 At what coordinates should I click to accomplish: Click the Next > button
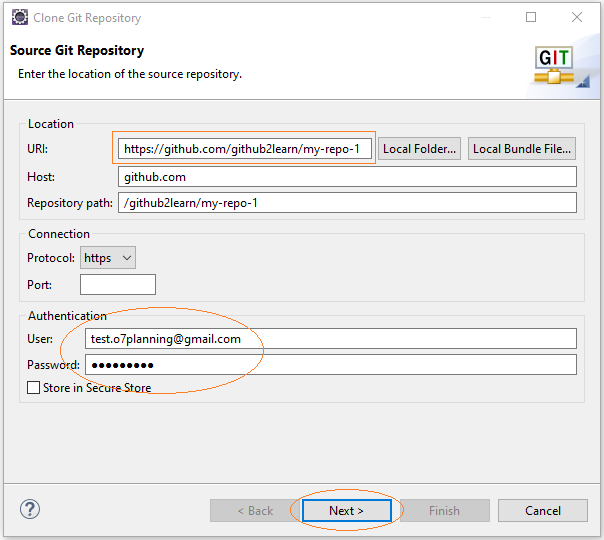coord(347,511)
